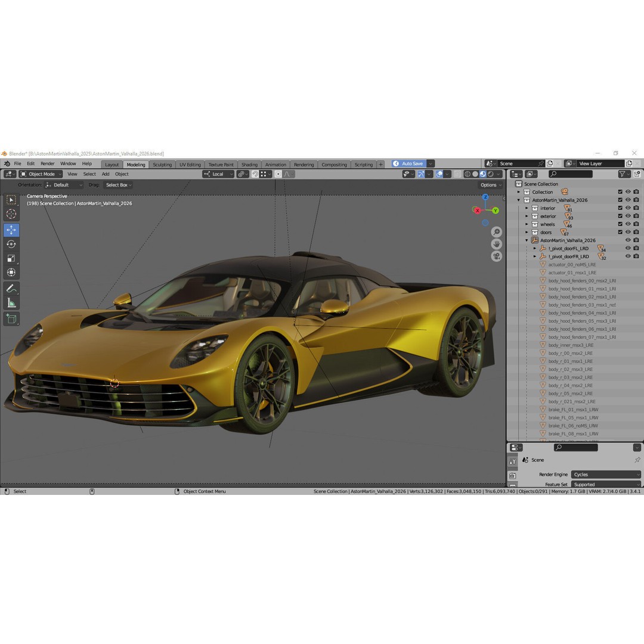Select the Rotate tool

(11, 244)
